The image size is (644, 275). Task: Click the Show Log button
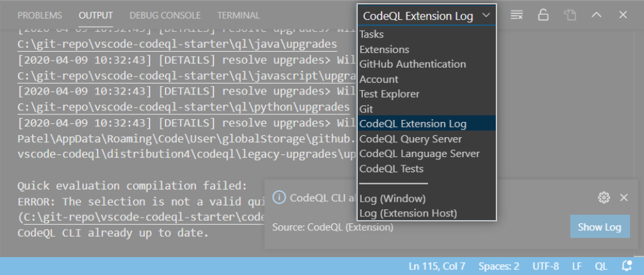pos(600,227)
